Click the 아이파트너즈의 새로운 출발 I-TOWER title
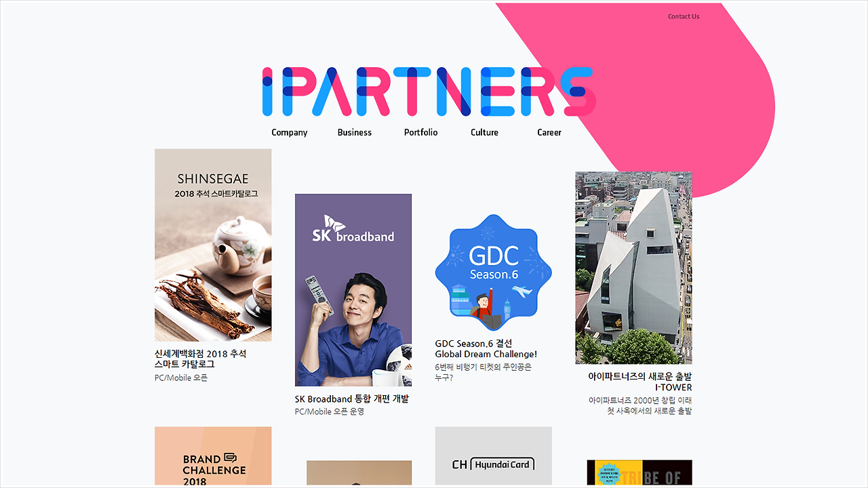868x488 pixels. 640,382
